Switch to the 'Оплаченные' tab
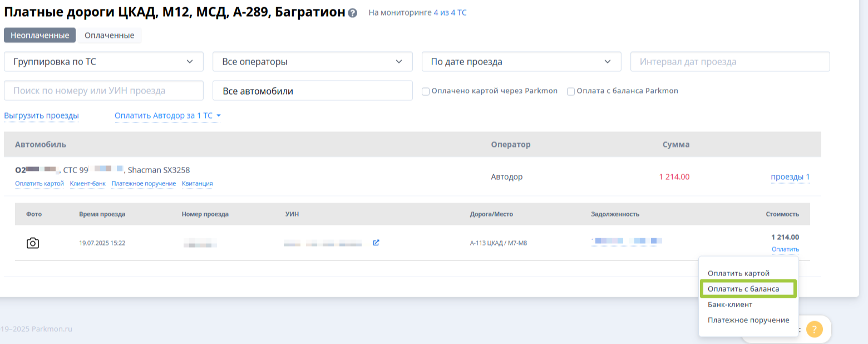The image size is (868, 344). [x=109, y=36]
